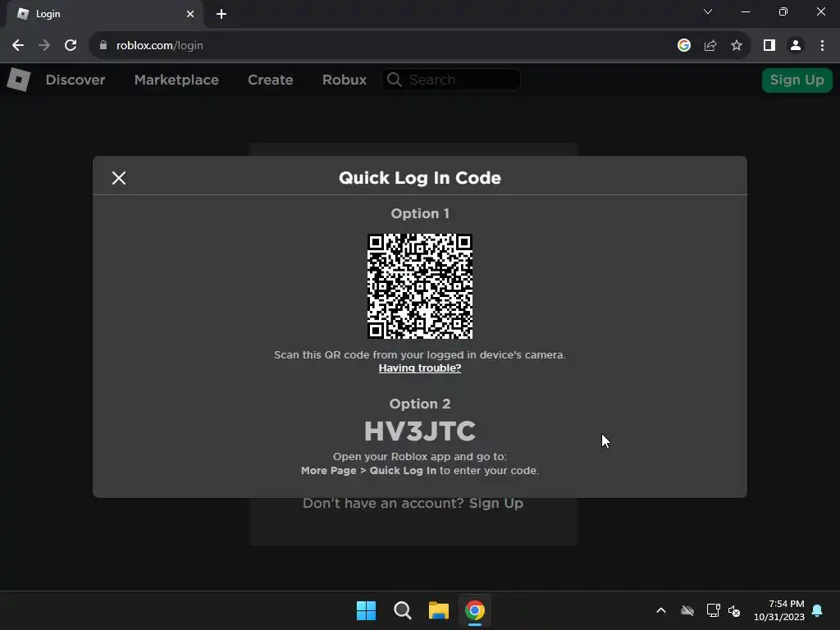The height and width of the screenshot is (630, 840).
Task: Select the HV3JTC login code text
Action: coord(419,431)
